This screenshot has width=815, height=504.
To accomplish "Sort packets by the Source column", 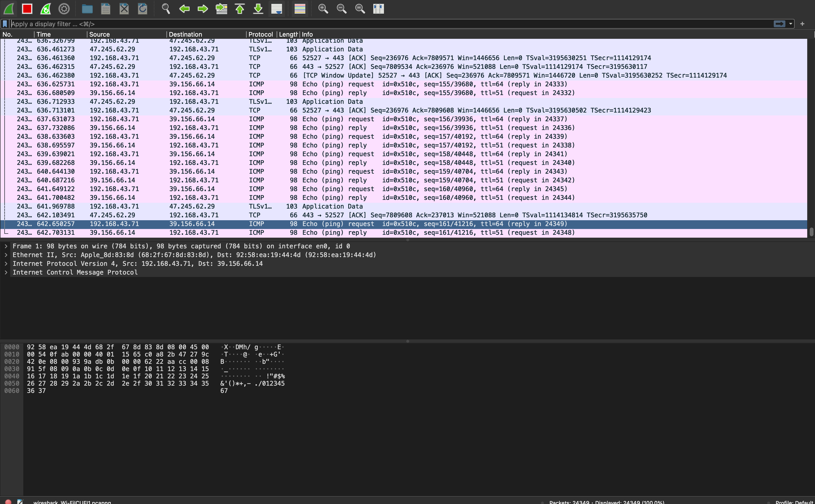I will (x=99, y=34).
